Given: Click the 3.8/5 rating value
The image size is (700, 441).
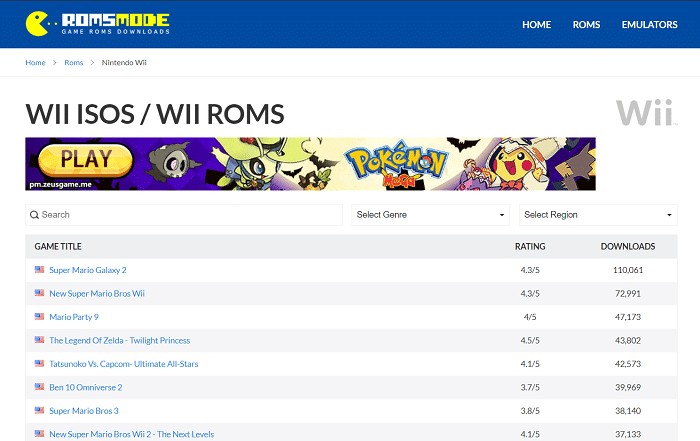Looking at the screenshot, I should pyautogui.click(x=530, y=411).
